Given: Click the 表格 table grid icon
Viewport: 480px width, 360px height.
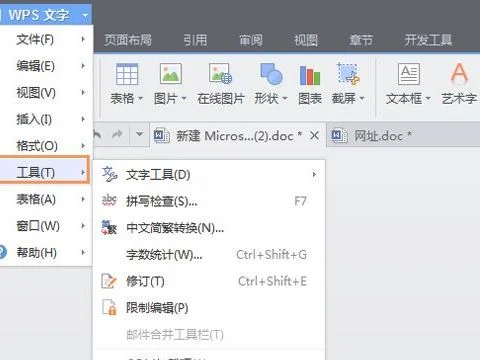Looking at the screenshot, I should click(x=127, y=74).
